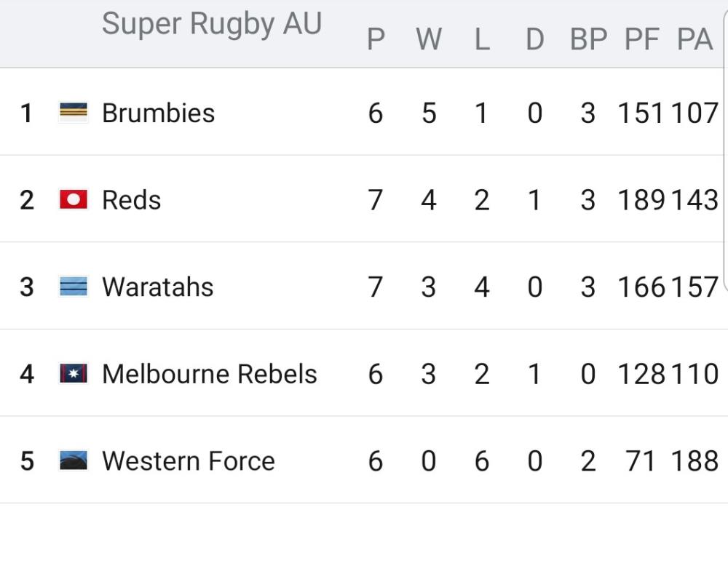Click the W wins column header
The height and width of the screenshot is (571, 728).
pos(429,39)
